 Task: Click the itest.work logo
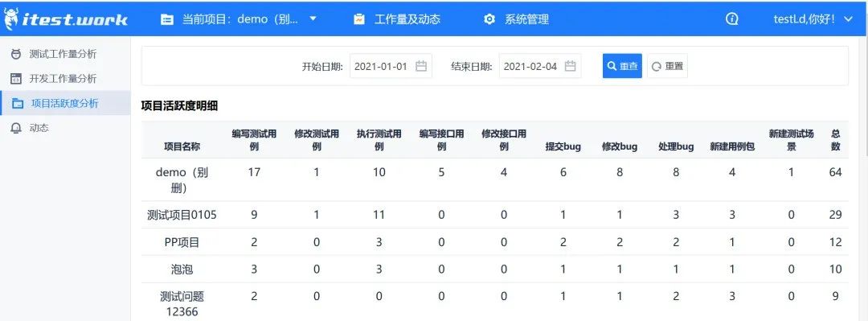tap(66, 19)
